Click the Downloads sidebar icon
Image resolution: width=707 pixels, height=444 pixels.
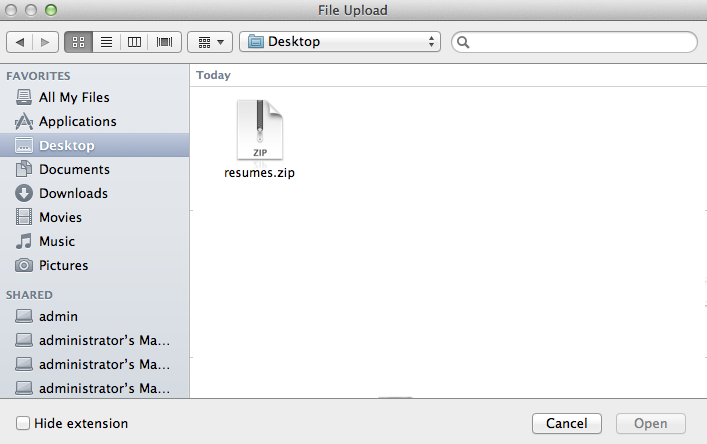(24, 193)
